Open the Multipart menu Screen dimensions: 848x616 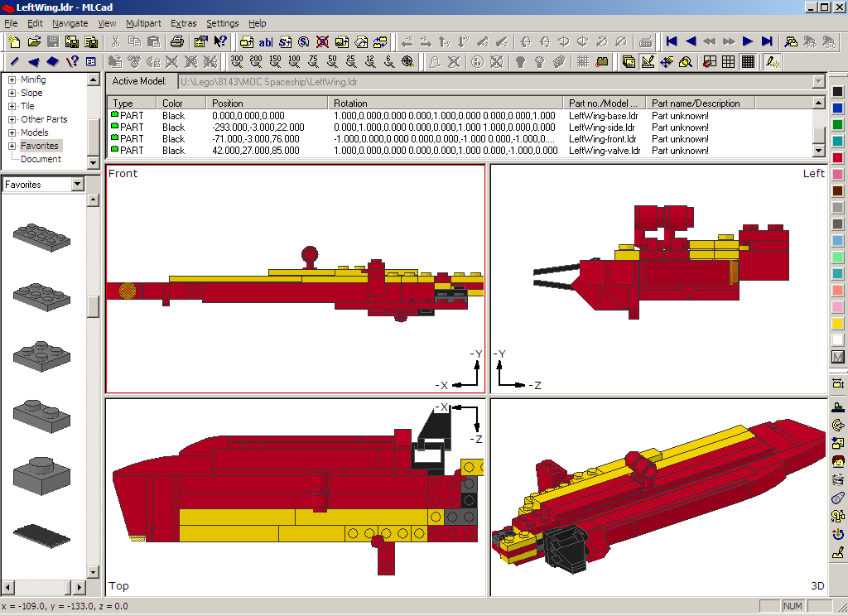point(143,23)
